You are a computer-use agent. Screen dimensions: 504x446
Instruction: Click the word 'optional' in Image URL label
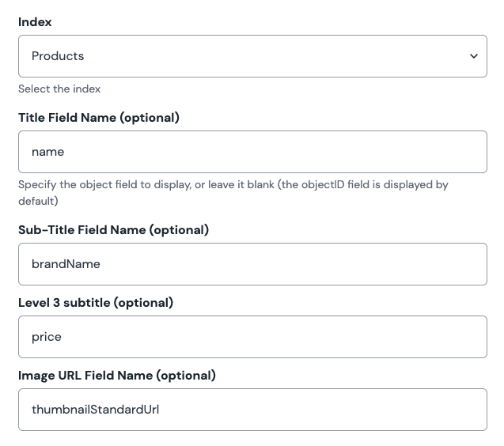tap(185, 376)
